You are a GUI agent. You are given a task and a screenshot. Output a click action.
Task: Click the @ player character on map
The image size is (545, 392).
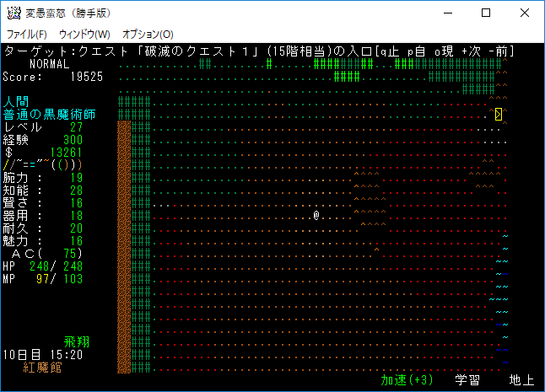pos(316,216)
